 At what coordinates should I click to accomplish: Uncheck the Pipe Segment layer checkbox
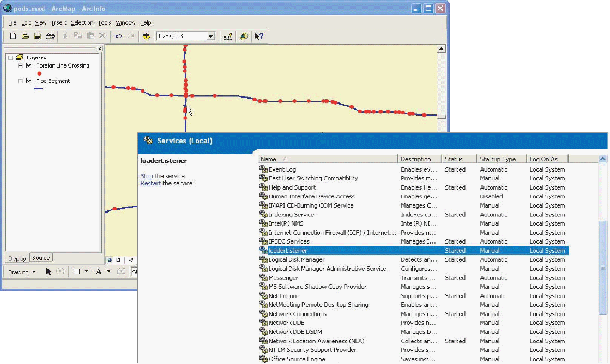[29, 81]
